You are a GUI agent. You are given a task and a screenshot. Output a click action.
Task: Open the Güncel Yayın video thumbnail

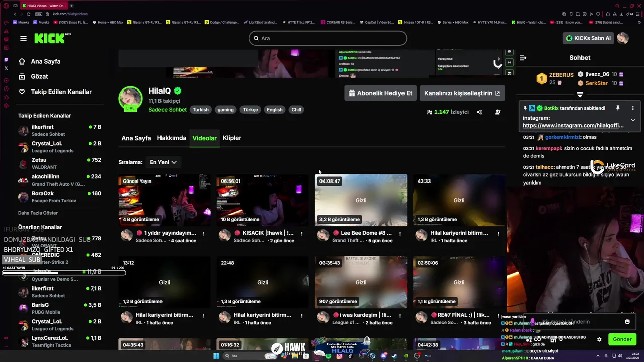pyautogui.click(x=164, y=200)
